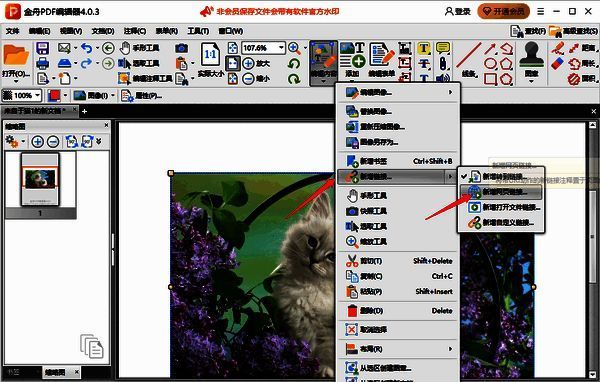The width and height of the screenshot is (600, 382).
Task: Click the large orange Open folder icon
Action: click(16, 56)
